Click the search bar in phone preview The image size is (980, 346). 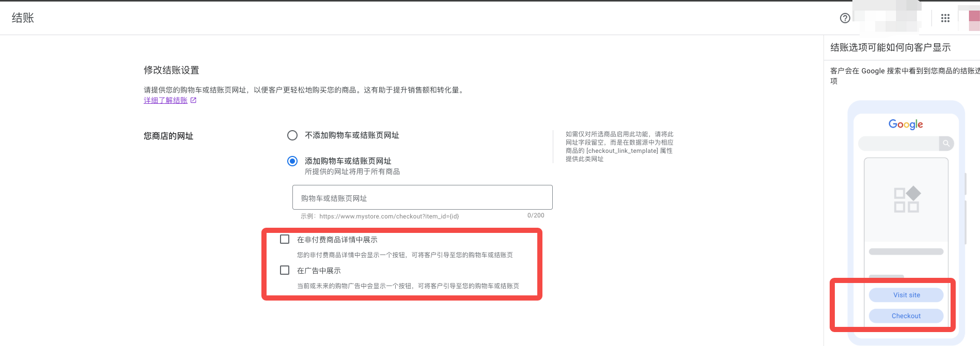click(x=898, y=144)
